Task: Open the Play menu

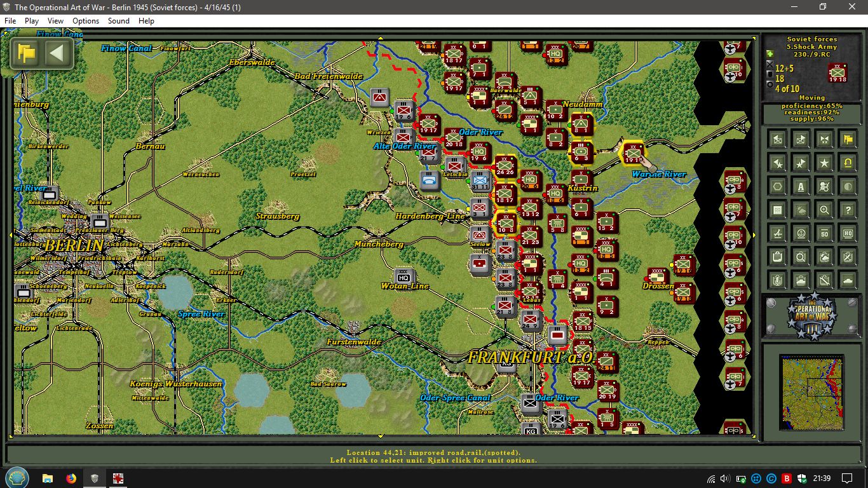Action: tap(32, 20)
